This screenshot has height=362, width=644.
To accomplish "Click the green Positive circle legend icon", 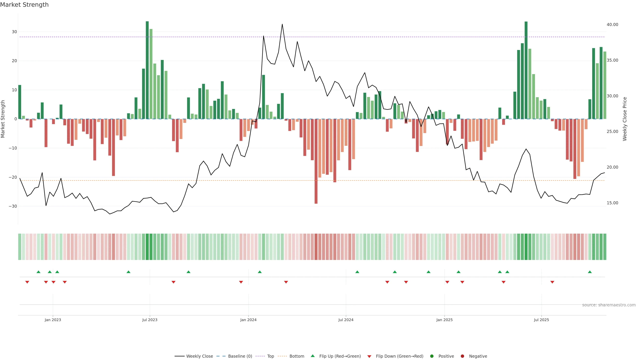I will click(x=432, y=356).
